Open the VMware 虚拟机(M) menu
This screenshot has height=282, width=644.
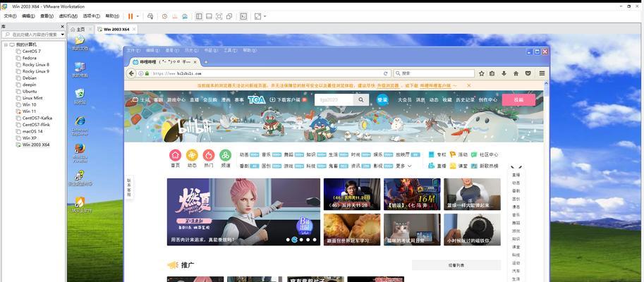click(68, 16)
